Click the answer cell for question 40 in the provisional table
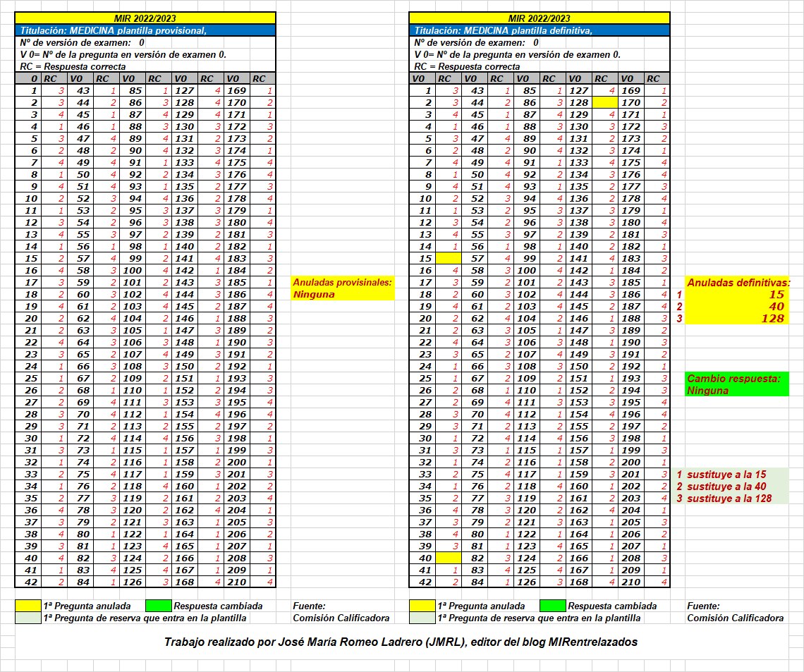The height and width of the screenshot is (672, 804). tap(54, 558)
